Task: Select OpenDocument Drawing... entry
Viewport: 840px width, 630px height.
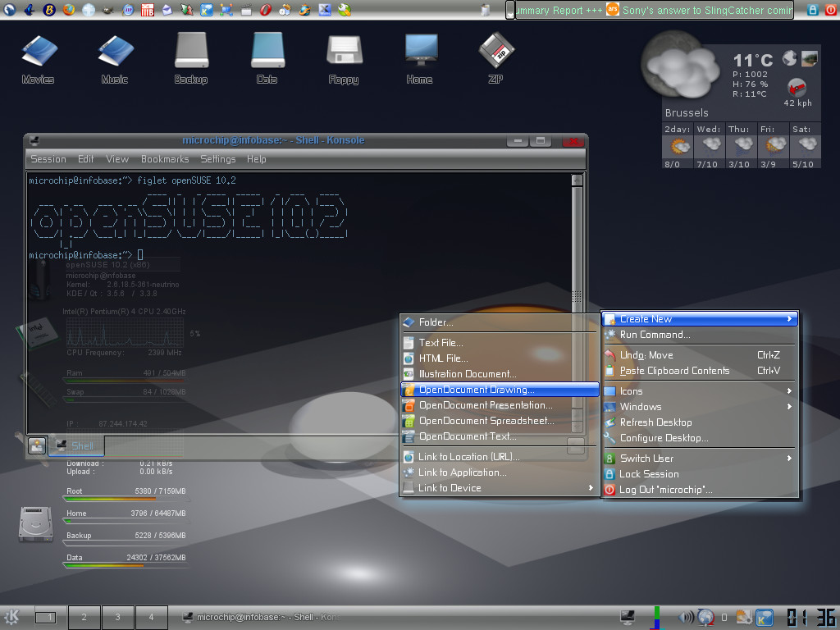Action: [500, 390]
